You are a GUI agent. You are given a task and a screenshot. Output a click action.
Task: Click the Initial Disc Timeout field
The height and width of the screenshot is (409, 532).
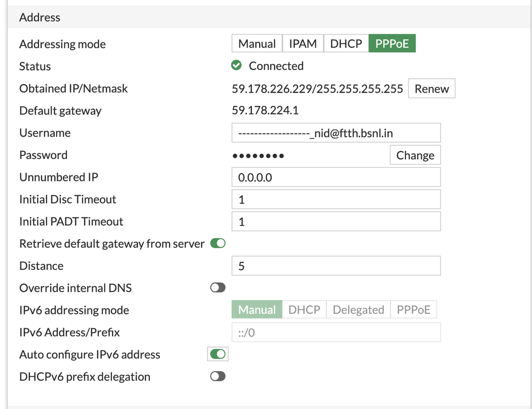(x=336, y=199)
